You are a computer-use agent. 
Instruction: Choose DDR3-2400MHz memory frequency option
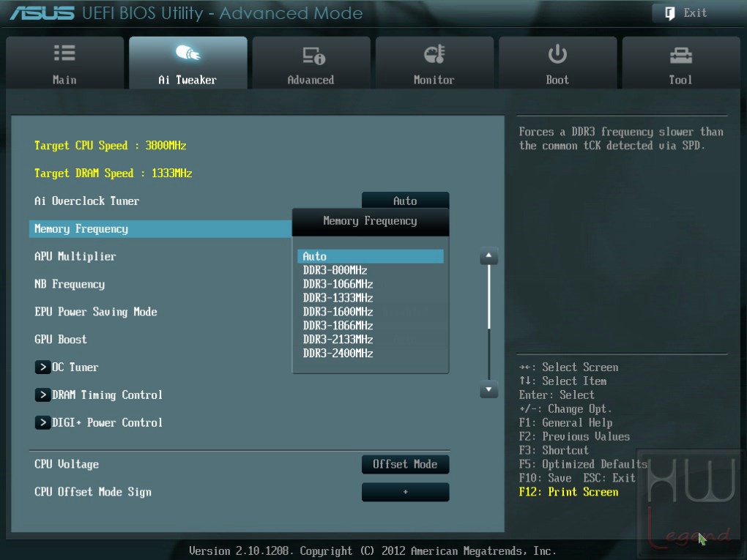(x=338, y=354)
